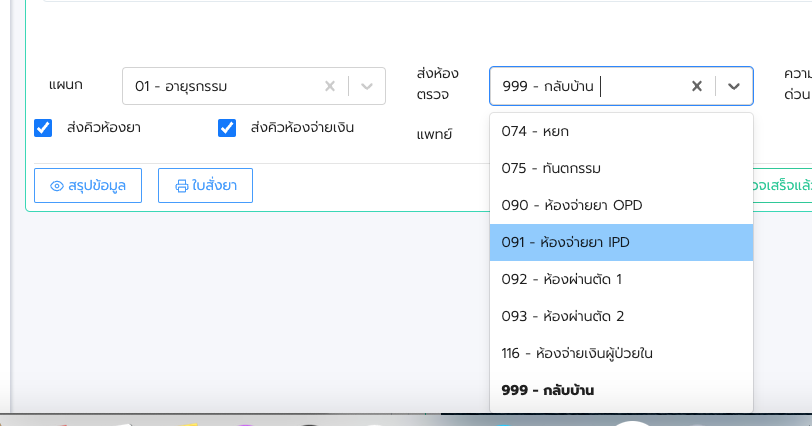Click the eye icon on สรุปข้อมูล

point(57,186)
